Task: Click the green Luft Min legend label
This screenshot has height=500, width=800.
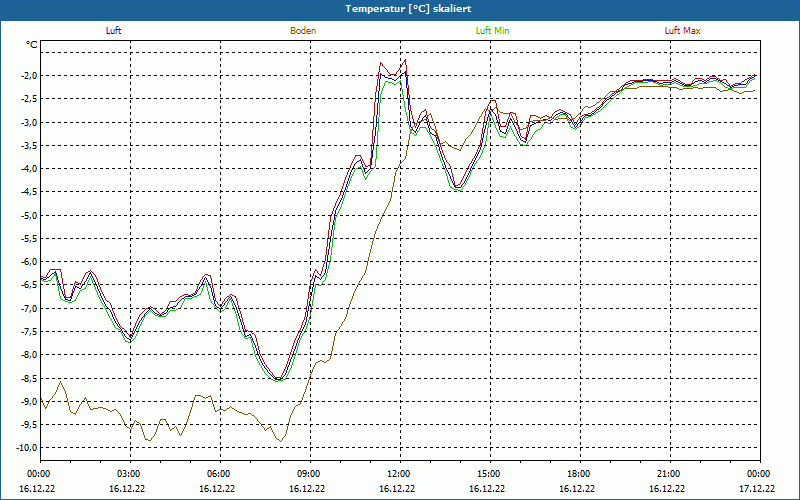Action: (492, 31)
